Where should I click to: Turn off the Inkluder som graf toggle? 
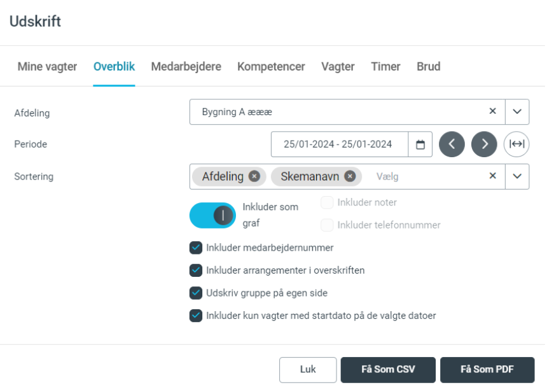point(213,214)
